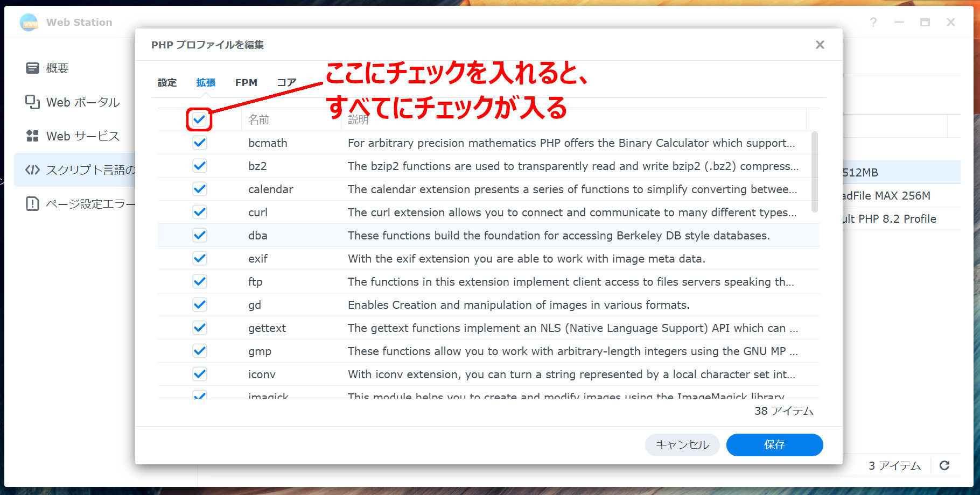
Task: Click the extension list vertical scrollbar
Action: point(814,172)
